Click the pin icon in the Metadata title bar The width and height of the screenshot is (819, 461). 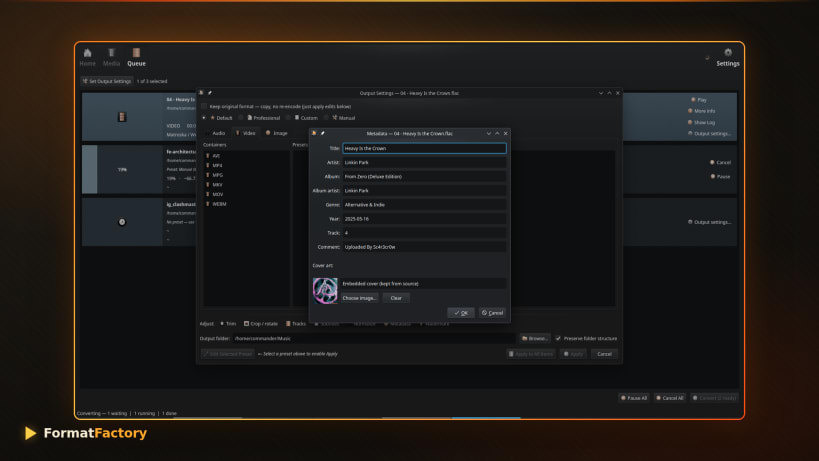323,134
